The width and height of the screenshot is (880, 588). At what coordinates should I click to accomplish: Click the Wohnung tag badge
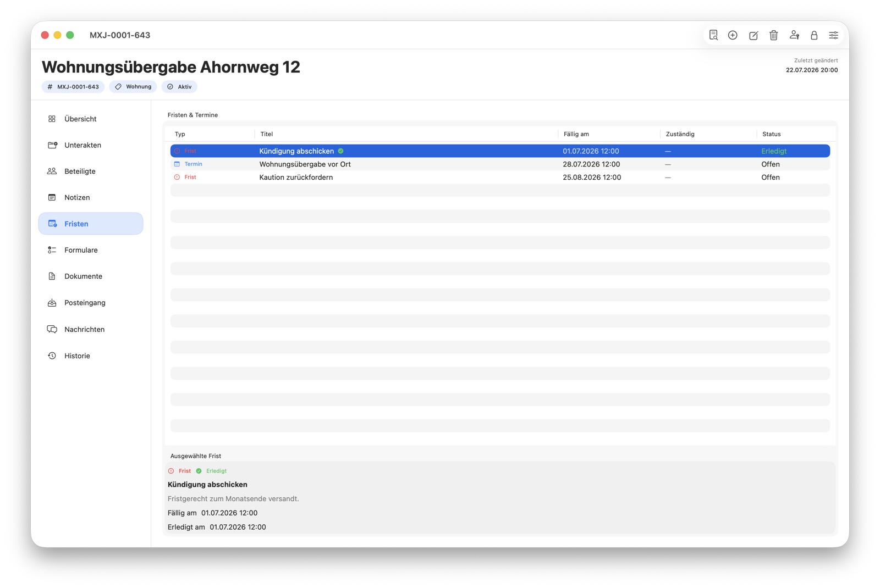point(133,87)
